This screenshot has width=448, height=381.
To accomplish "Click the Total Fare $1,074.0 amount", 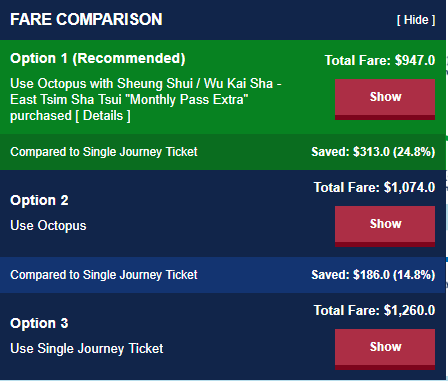I will (x=374, y=187).
